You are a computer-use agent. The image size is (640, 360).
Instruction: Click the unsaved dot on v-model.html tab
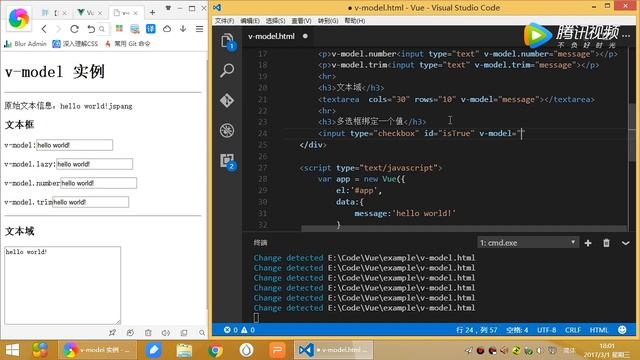[305, 36]
